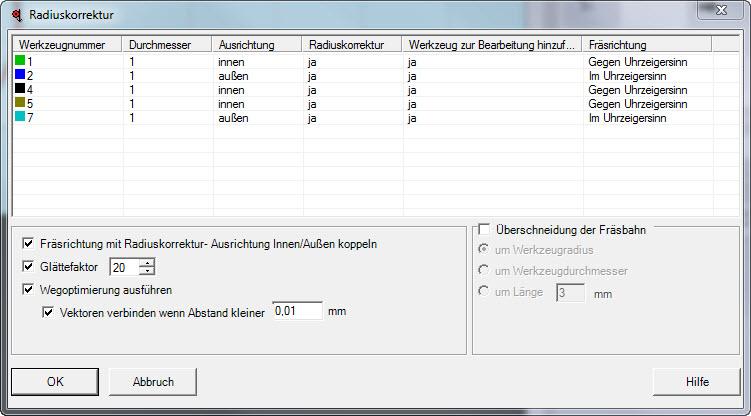Click the Radiuskorrektur title bar app icon

click(x=15, y=15)
